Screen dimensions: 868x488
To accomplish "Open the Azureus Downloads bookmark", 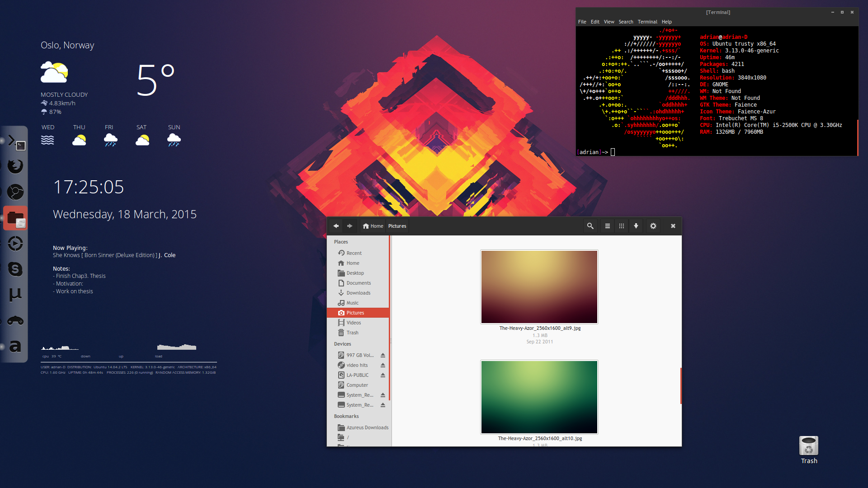I will (358, 427).
